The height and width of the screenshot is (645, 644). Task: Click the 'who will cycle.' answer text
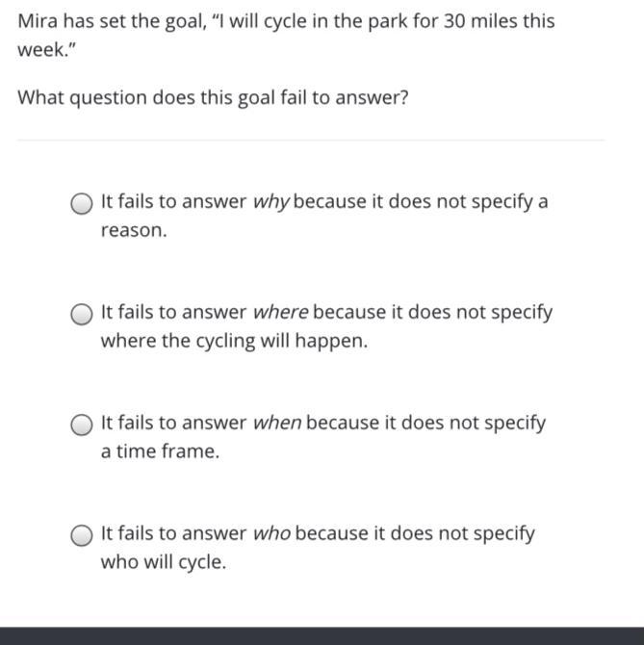(164, 562)
